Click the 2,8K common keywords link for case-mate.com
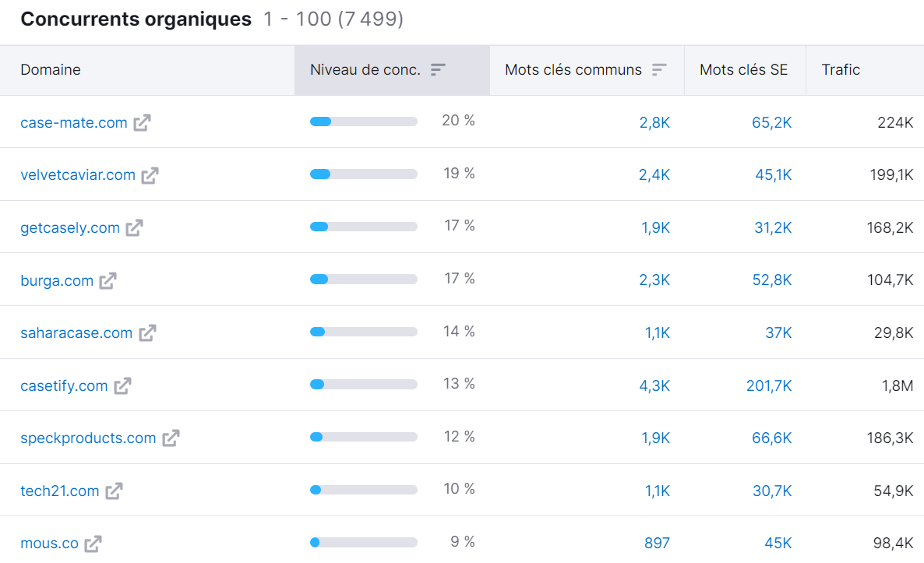 point(655,121)
